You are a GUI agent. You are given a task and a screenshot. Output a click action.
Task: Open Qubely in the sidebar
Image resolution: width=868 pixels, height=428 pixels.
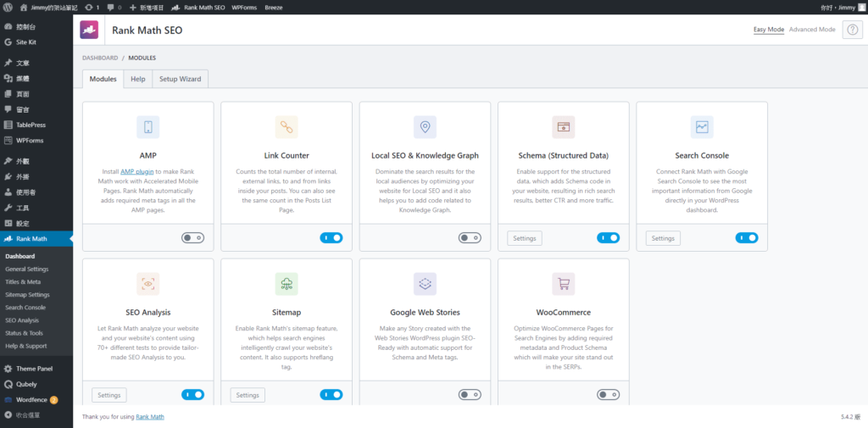pyautogui.click(x=36, y=384)
